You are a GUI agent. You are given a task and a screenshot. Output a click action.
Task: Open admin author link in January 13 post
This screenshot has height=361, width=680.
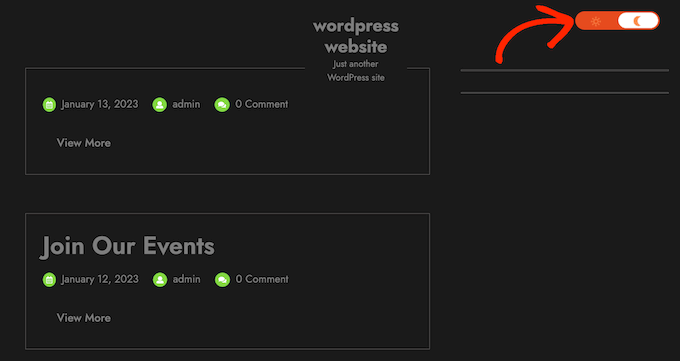click(x=186, y=104)
